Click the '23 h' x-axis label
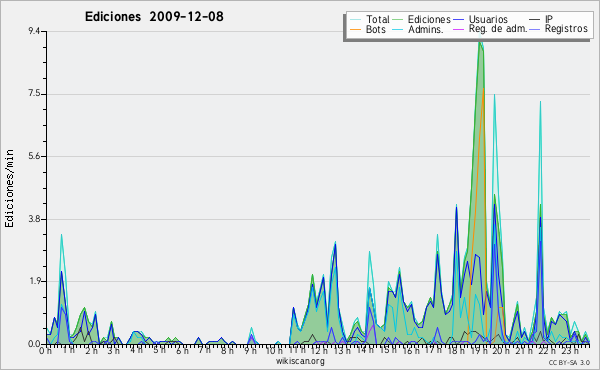This screenshot has height=370, width=600. (x=569, y=350)
